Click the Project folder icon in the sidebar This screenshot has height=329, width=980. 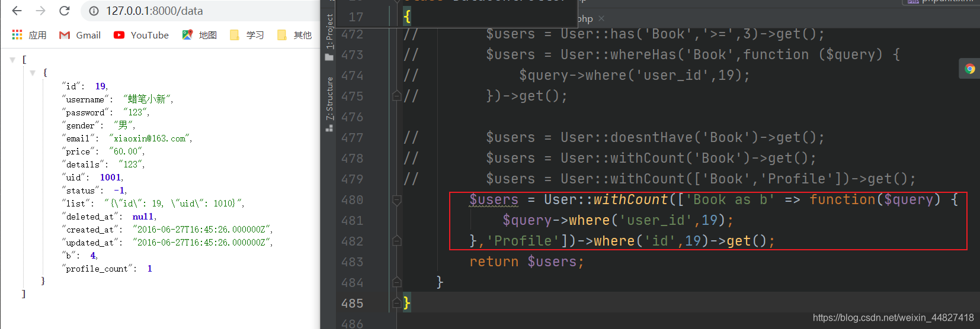[x=329, y=57]
